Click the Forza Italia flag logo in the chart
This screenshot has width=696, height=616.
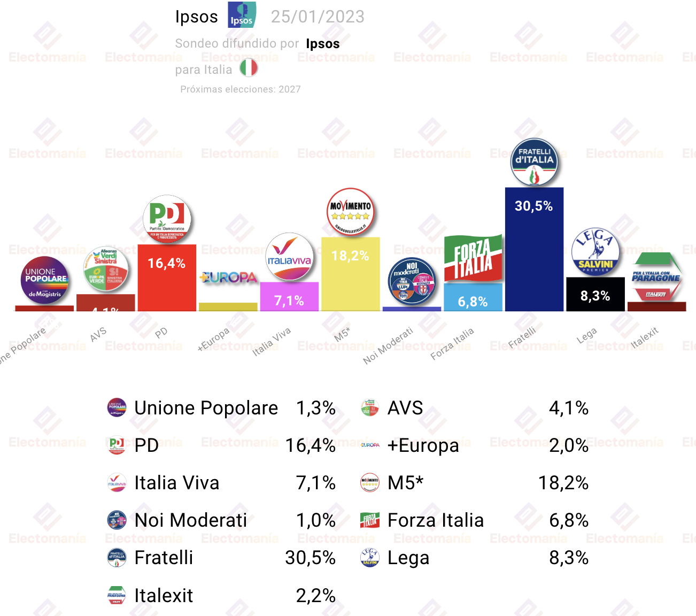tap(473, 259)
